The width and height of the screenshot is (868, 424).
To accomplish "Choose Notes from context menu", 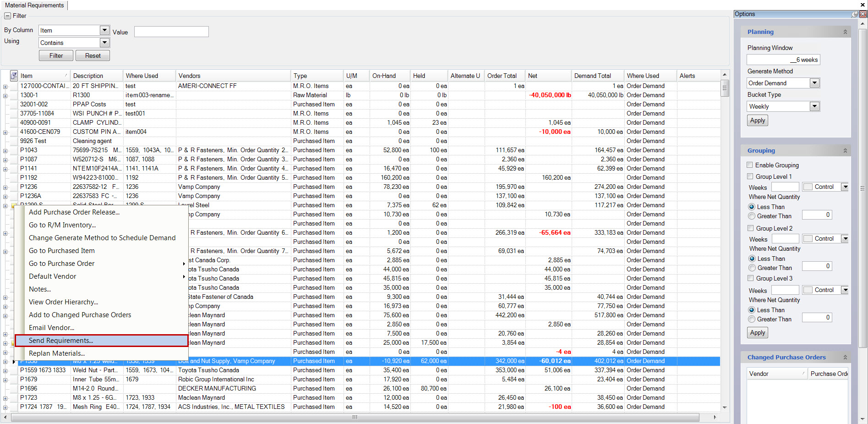I will (x=101, y=289).
